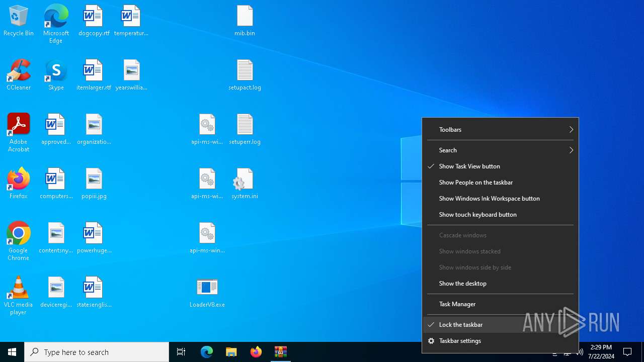
Task: Toggle Show Task View button option
Action: [x=500, y=166]
